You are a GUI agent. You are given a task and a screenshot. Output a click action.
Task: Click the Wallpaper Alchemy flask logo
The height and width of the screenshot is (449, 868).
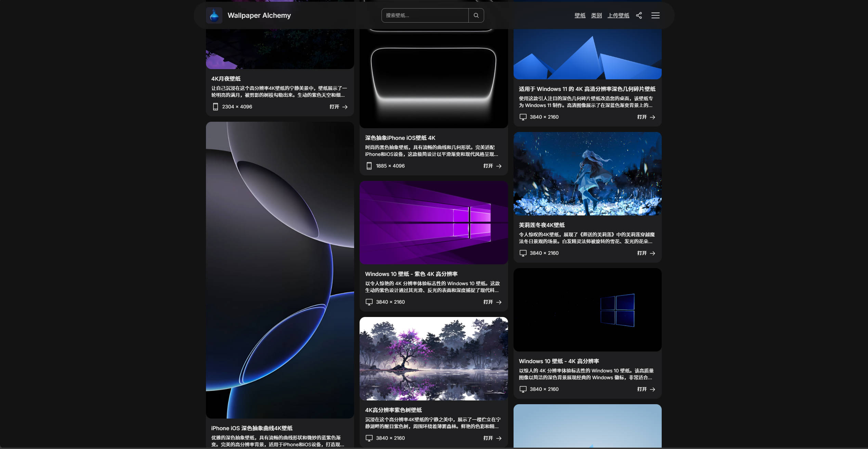(214, 15)
